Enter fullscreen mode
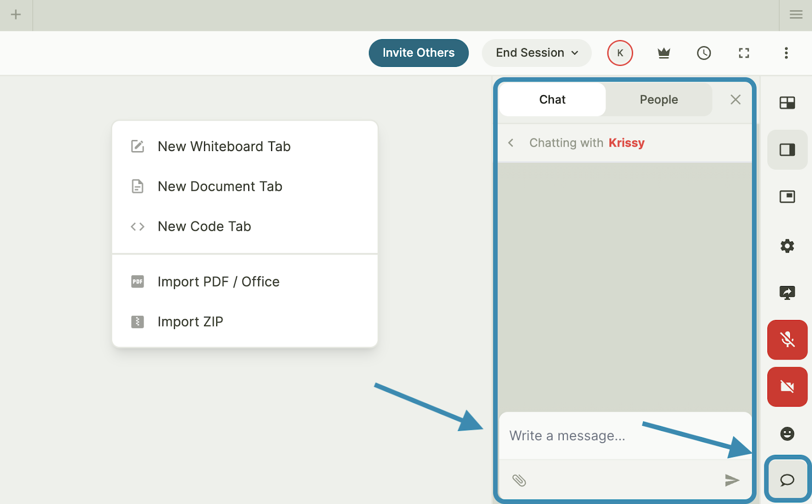The image size is (812, 504). (744, 53)
